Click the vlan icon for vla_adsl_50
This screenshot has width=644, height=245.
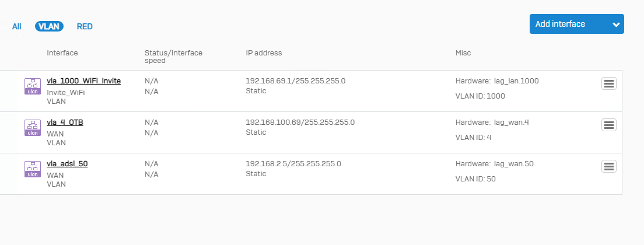click(x=33, y=170)
